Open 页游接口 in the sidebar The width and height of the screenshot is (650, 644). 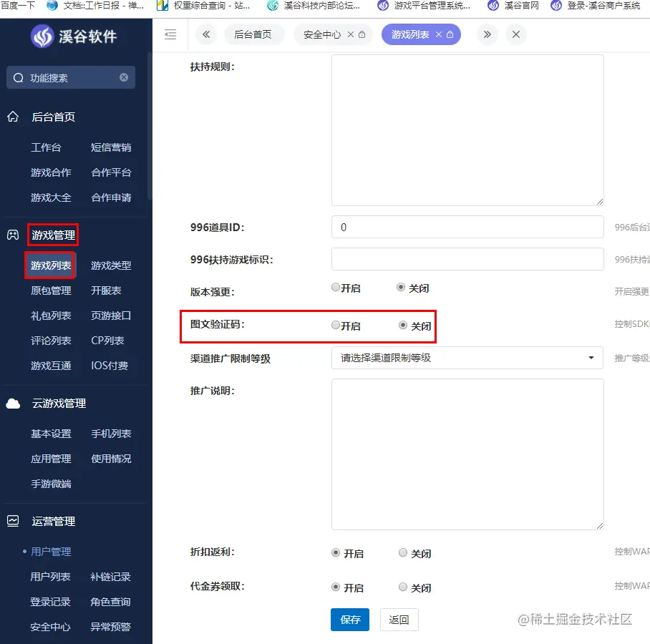click(x=111, y=316)
